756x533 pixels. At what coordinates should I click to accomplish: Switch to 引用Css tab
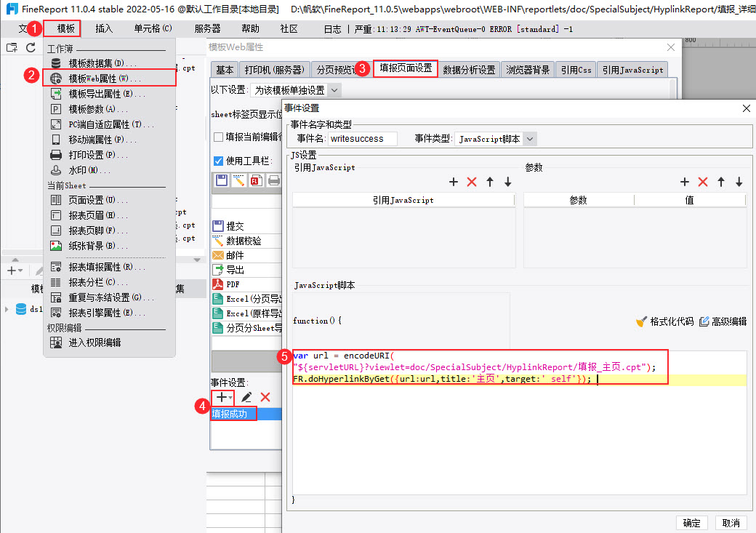point(576,70)
